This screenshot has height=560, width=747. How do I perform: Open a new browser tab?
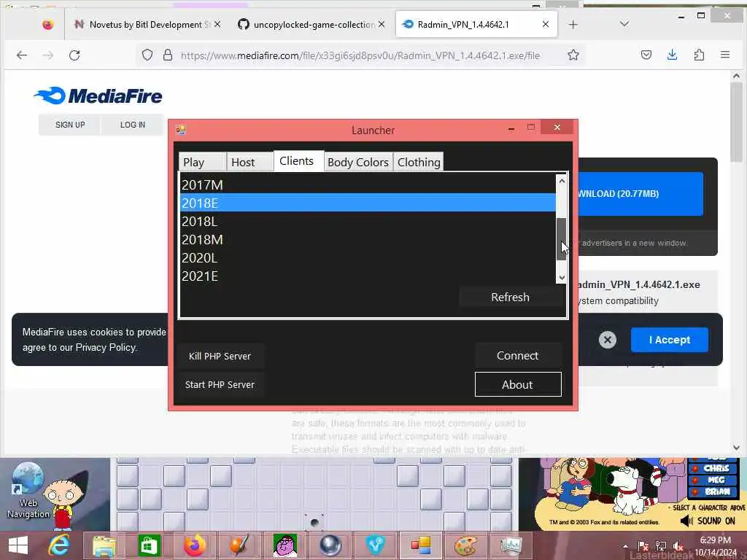[x=573, y=24]
